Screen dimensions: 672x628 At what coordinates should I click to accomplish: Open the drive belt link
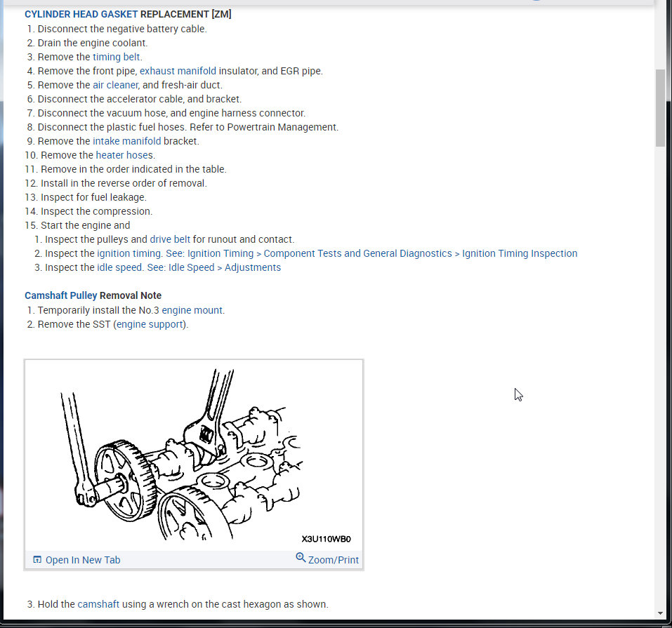pyautogui.click(x=170, y=239)
